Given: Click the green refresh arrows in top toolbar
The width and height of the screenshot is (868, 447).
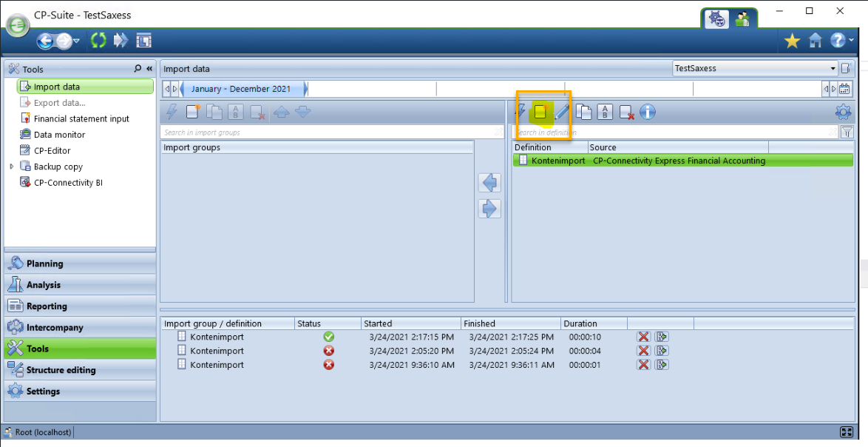Looking at the screenshot, I should pyautogui.click(x=98, y=41).
